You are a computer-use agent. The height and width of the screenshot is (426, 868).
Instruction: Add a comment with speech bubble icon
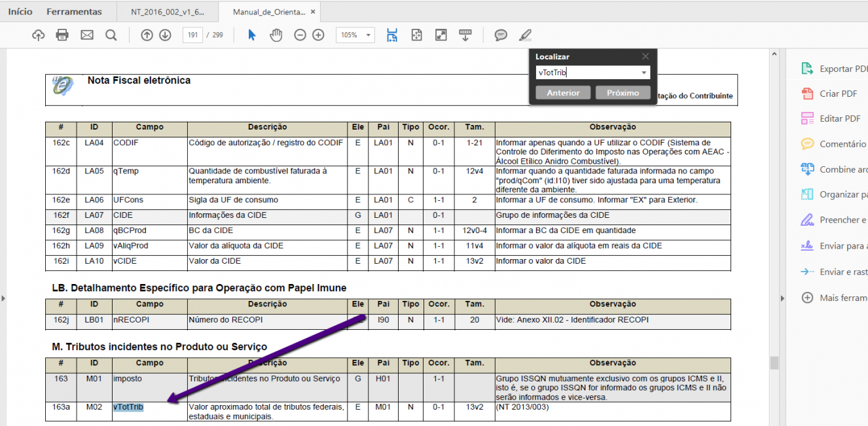(501, 35)
